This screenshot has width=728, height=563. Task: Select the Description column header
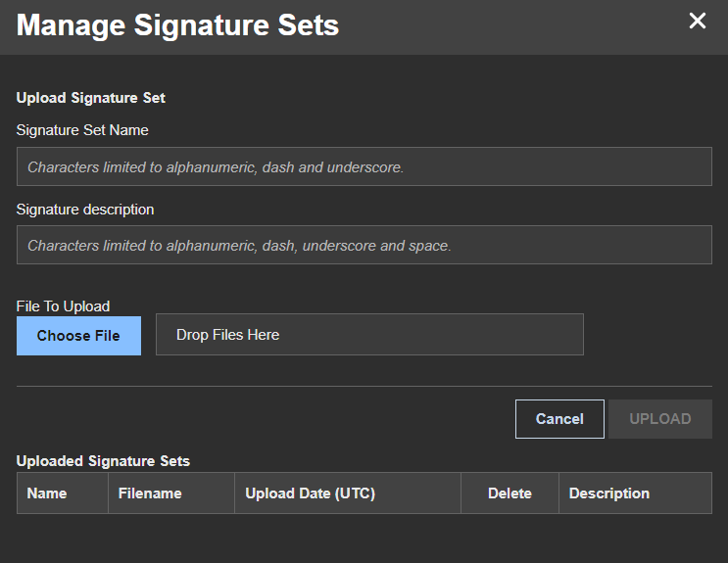pyautogui.click(x=635, y=493)
